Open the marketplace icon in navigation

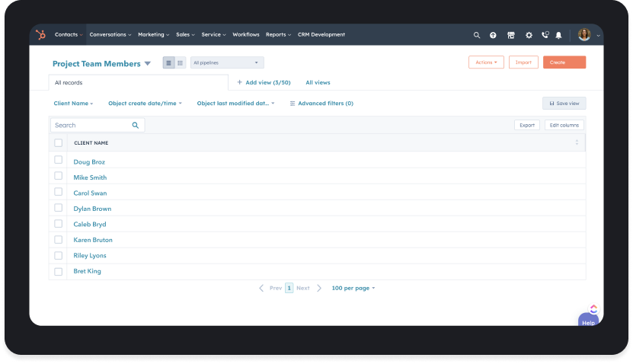tap(510, 35)
